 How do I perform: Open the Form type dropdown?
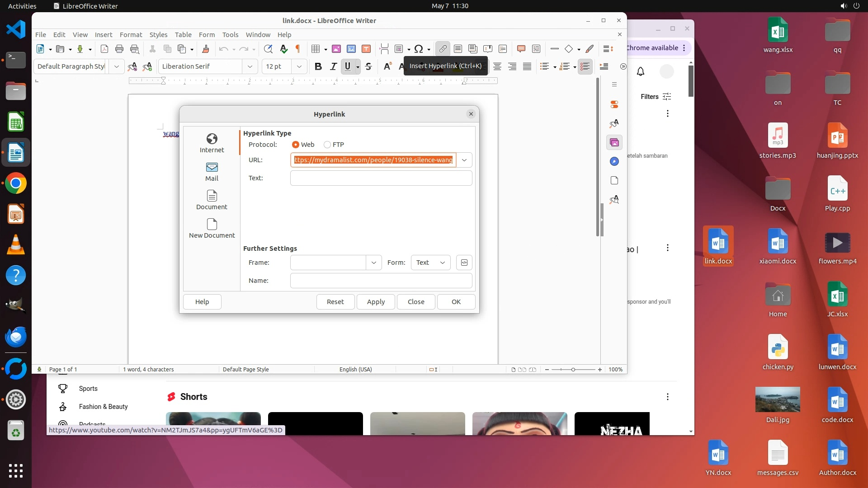[x=430, y=263]
